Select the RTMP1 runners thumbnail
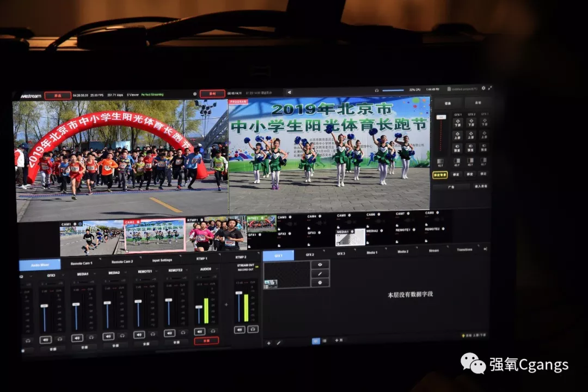The width and height of the screenshot is (588, 392). 216,234
